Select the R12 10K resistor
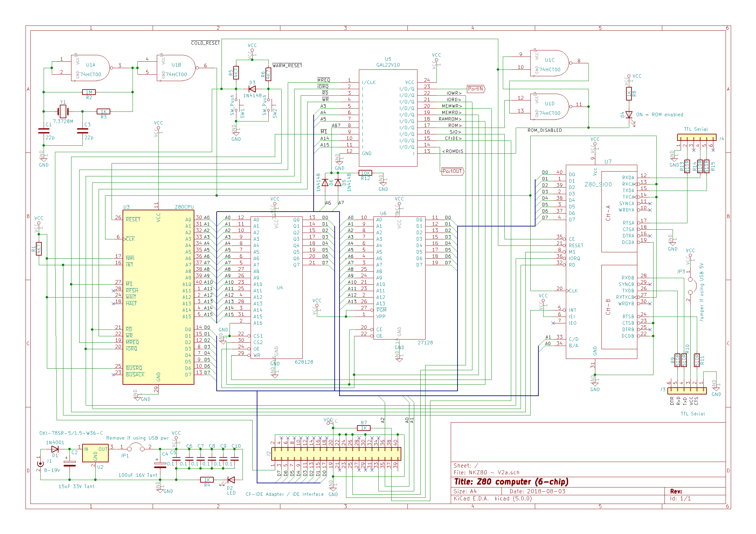 coord(365,173)
